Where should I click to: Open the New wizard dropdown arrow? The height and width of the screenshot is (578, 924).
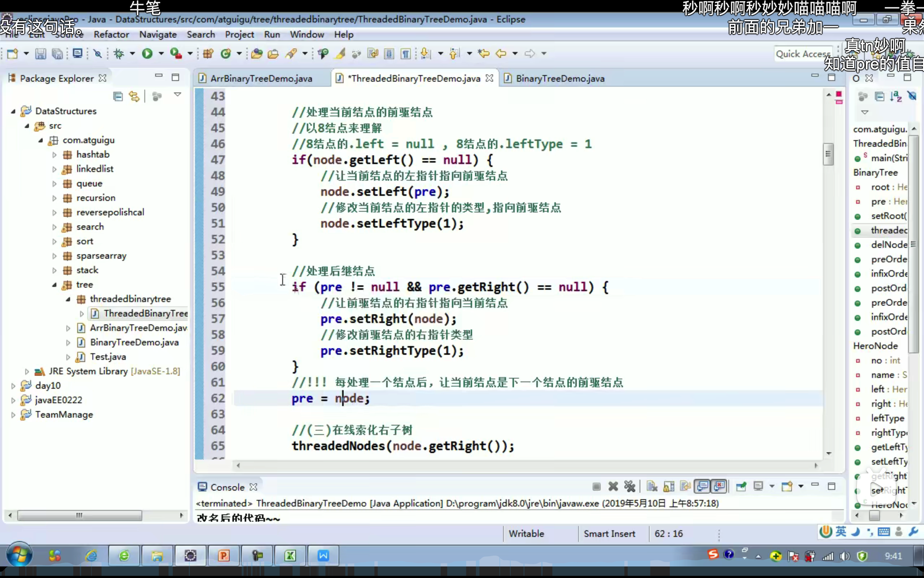26,53
